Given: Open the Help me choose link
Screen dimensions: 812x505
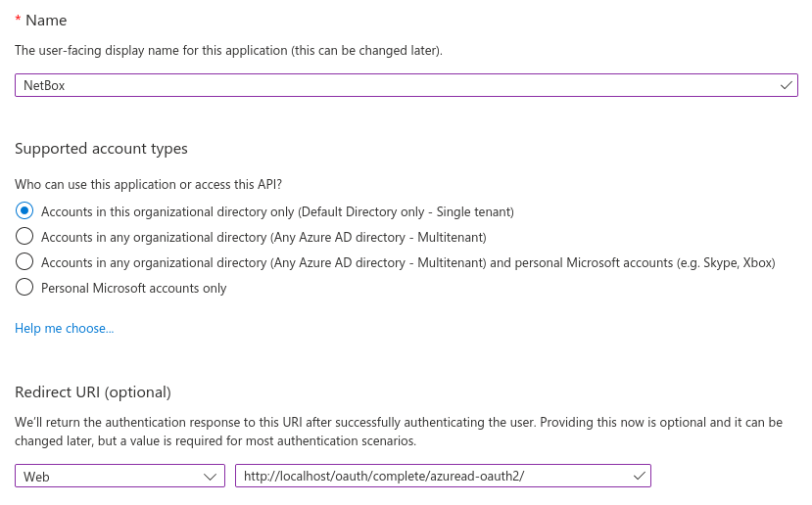Looking at the screenshot, I should coord(65,329).
